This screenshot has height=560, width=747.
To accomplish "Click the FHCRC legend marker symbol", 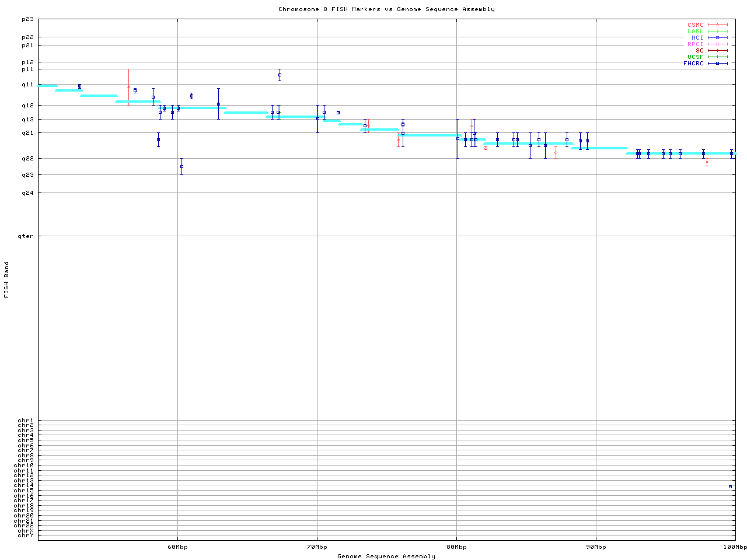I will point(717,63).
